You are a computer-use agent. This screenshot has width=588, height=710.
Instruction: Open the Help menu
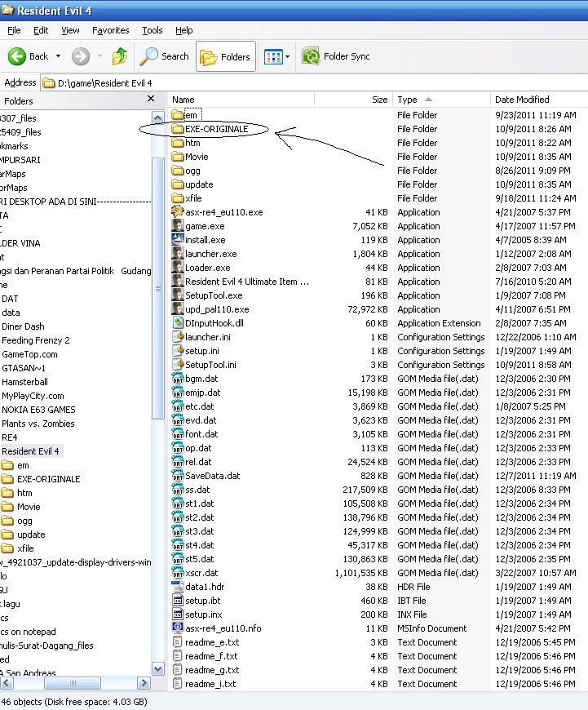tap(183, 30)
